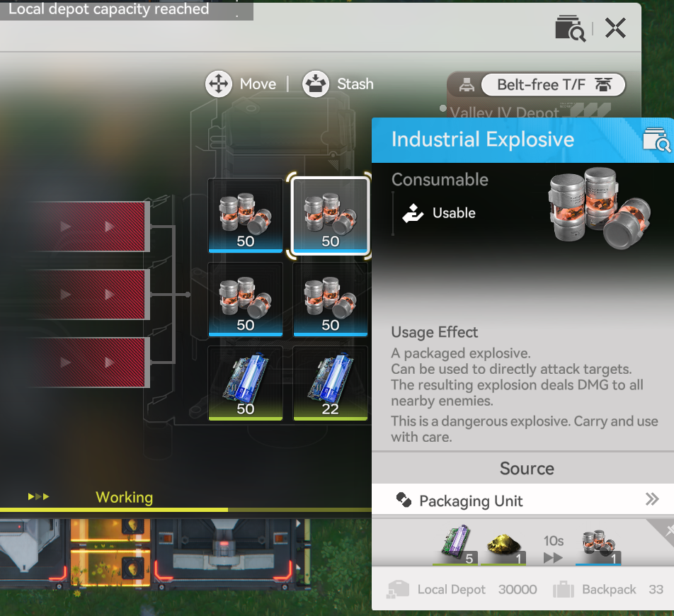The height and width of the screenshot is (616, 674).
Task: Open item lookup icon in Industrial Explosive header
Action: click(657, 139)
